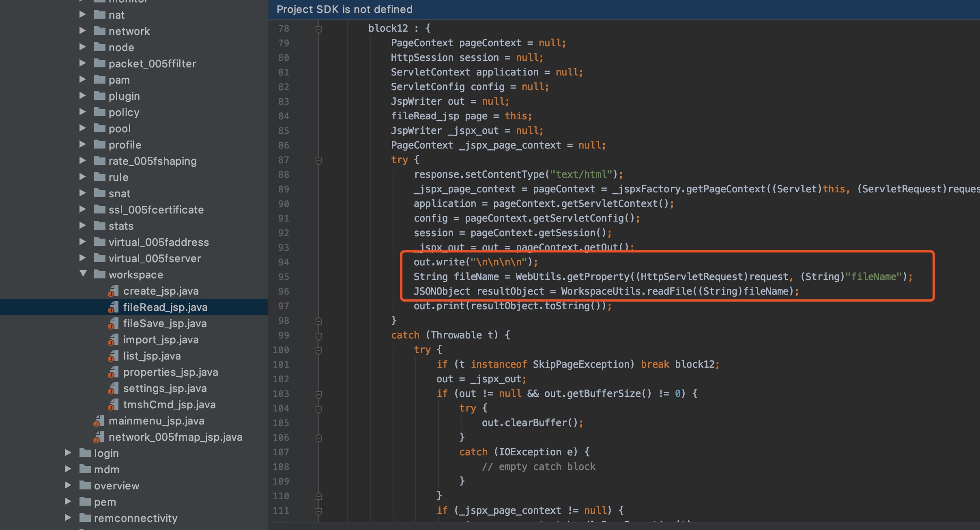Open tmshCmd_jsp.java via its icon
The image size is (980, 530).
[113, 405]
